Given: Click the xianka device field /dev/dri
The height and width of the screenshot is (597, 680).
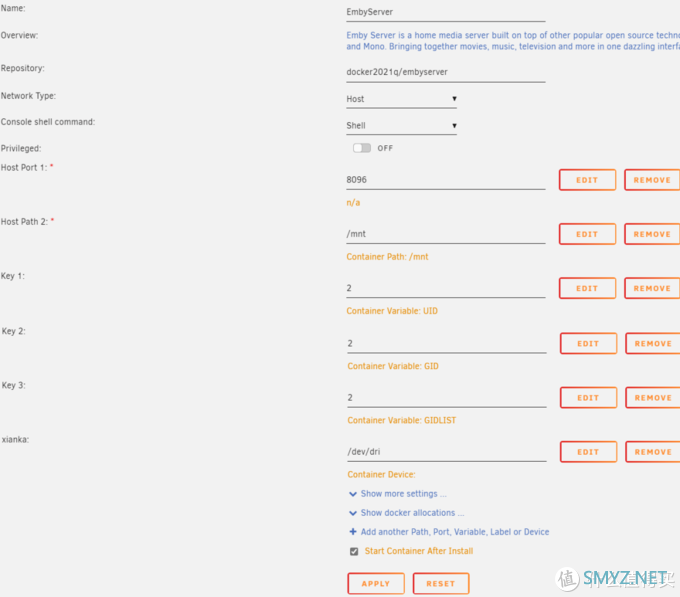Looking at the screenshot, I should tap(446, 452).
